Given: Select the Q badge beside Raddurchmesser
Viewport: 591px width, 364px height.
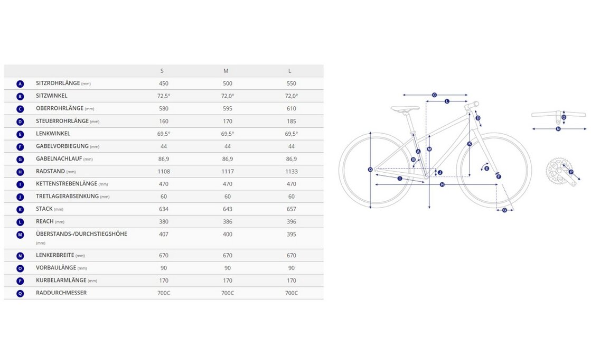Looking at the screenshot, I should tap(20, 294).
